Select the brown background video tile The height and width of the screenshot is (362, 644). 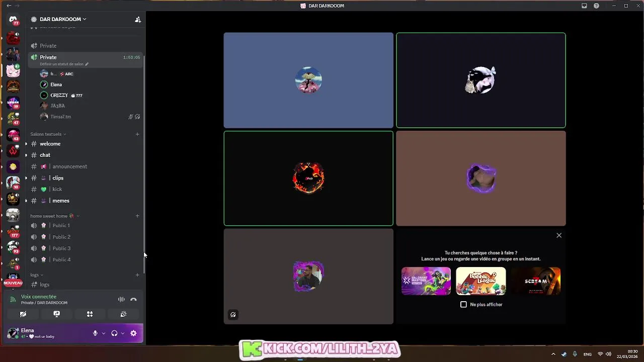click(x=481, y=178)
